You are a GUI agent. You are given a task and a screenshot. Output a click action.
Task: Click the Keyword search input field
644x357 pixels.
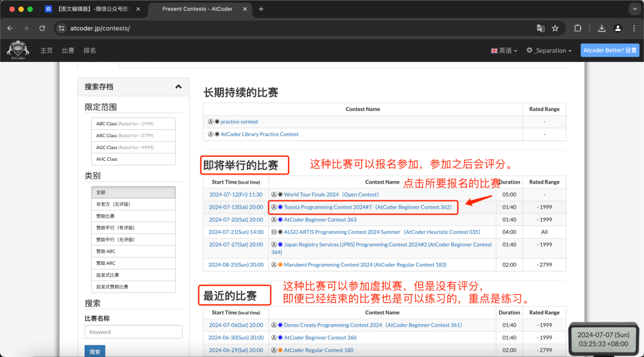(x=133, y=331)
